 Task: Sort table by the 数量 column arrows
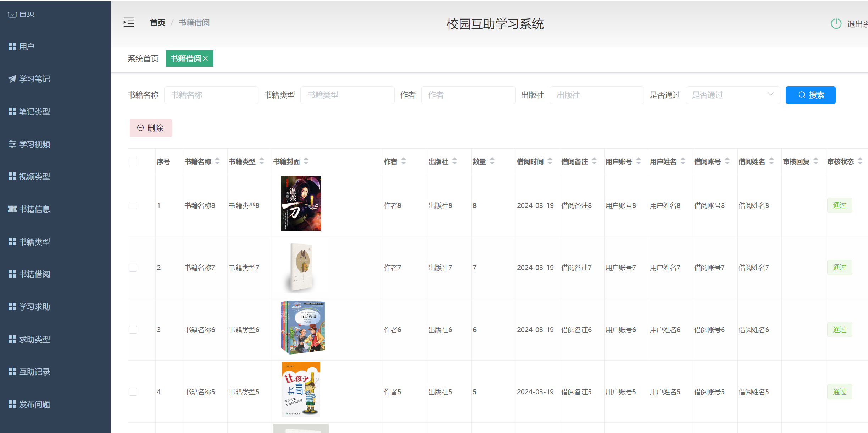coord(492,161)
